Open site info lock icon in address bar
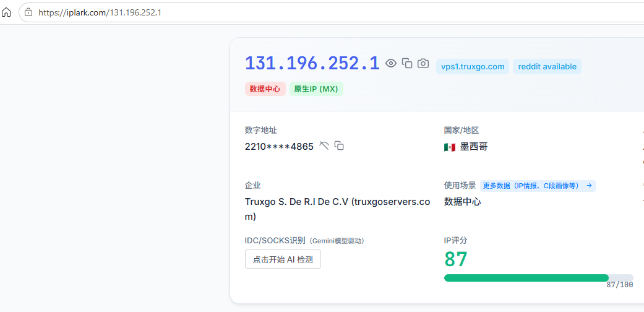 (x=28, y=12)
